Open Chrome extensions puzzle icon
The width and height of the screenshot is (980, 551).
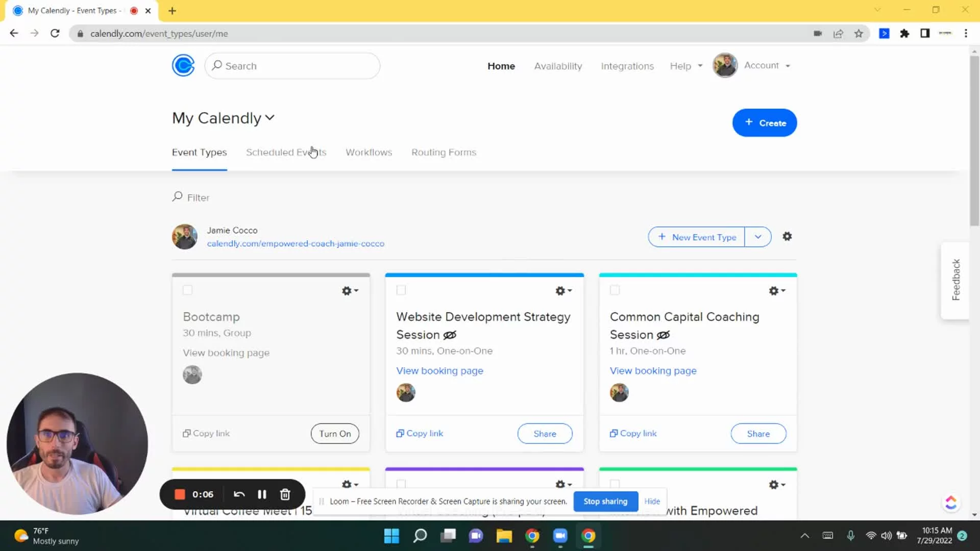click(904, 34)
